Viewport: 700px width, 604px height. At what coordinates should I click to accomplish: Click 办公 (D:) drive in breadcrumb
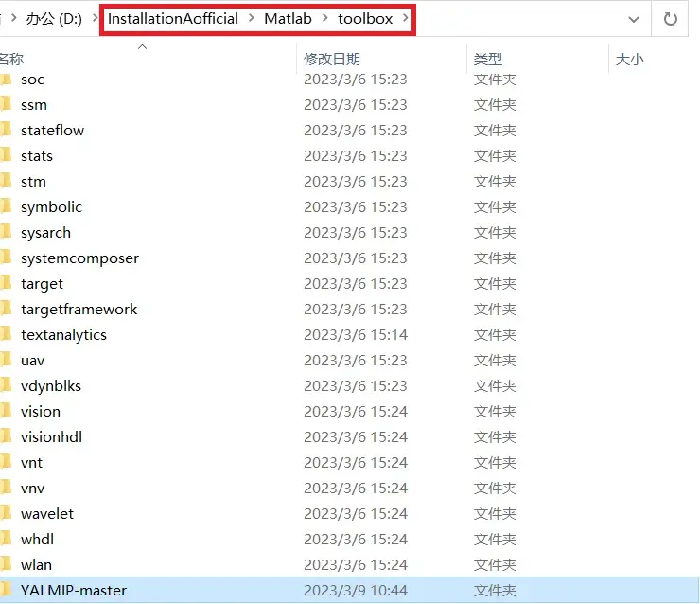[x=55, y=19]
